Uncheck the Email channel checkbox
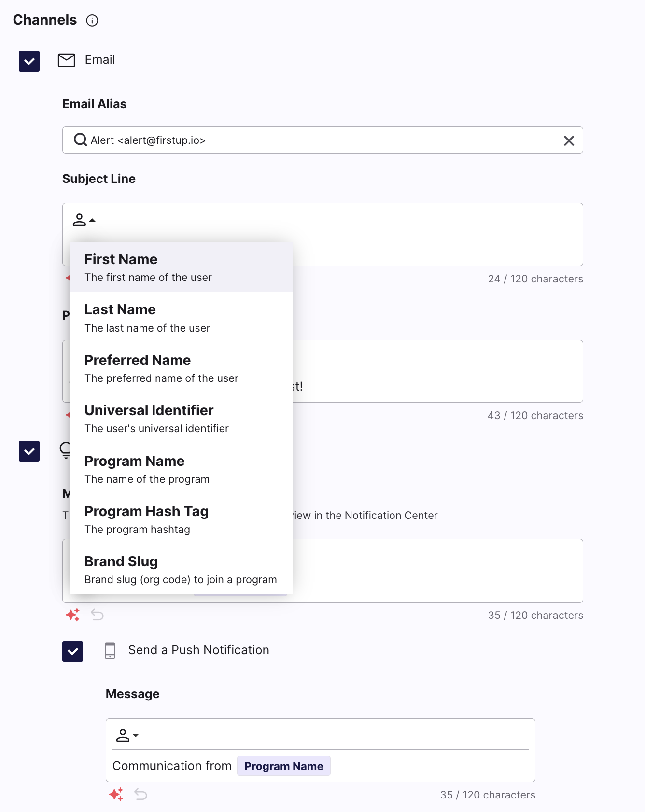 tap(29, 61)
